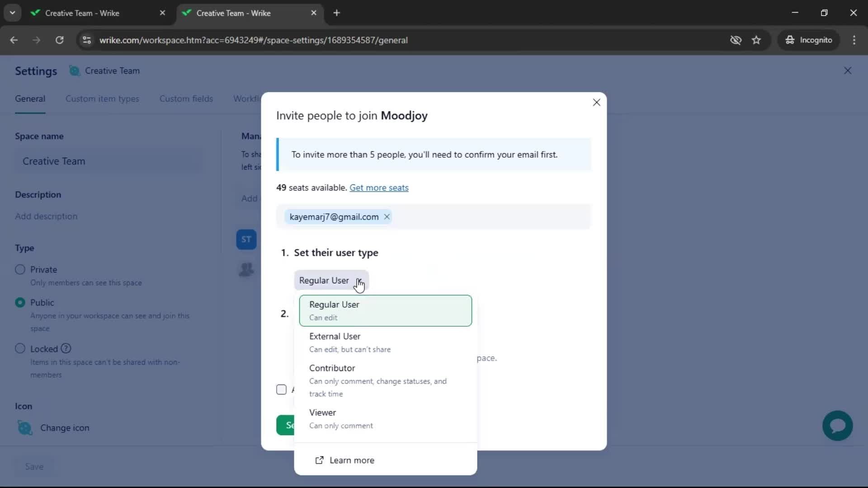The image size is (868, 488).
Task: Bookmark this page star icon
Action: tap(756, 40)
